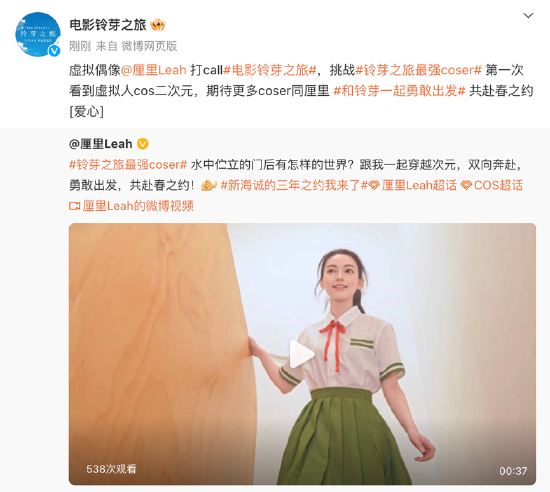The image size is (550, 492).
Task: Click the 00:37 video duration label
Action: pos(513,471)
